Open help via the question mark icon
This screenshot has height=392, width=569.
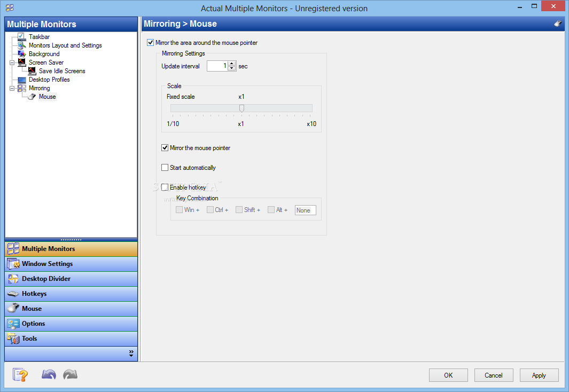pyautogui.click(x=20, y=374)
